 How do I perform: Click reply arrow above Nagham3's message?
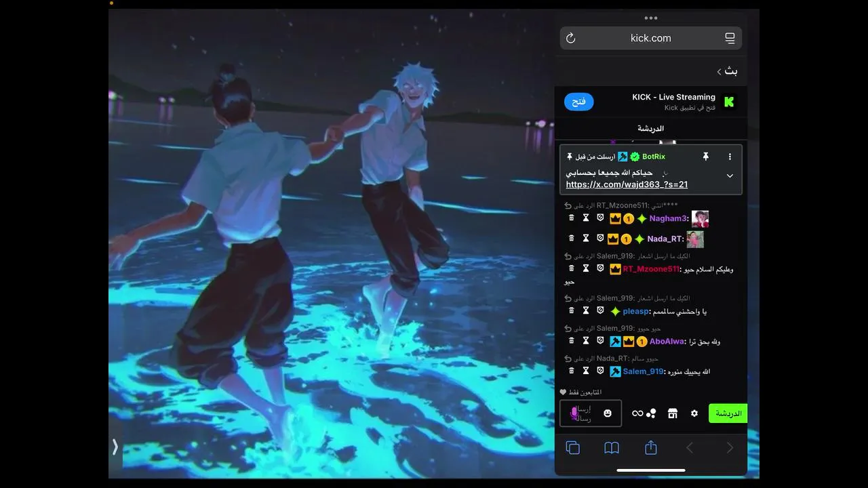pos(568,205)
